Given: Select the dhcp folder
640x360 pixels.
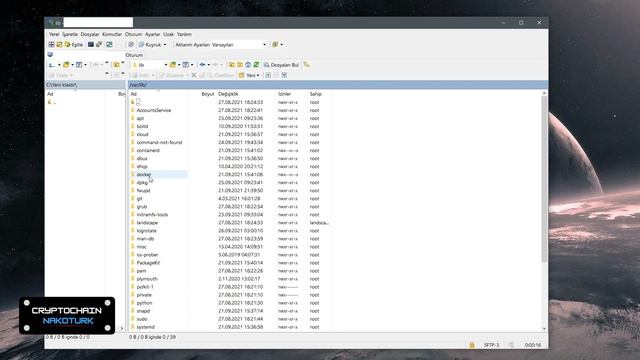Looking at the screenshot, I should 142,167.
